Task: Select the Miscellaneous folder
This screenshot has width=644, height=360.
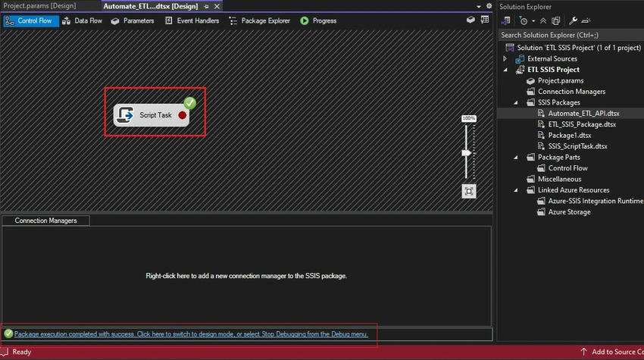Action: click(559, 179)
